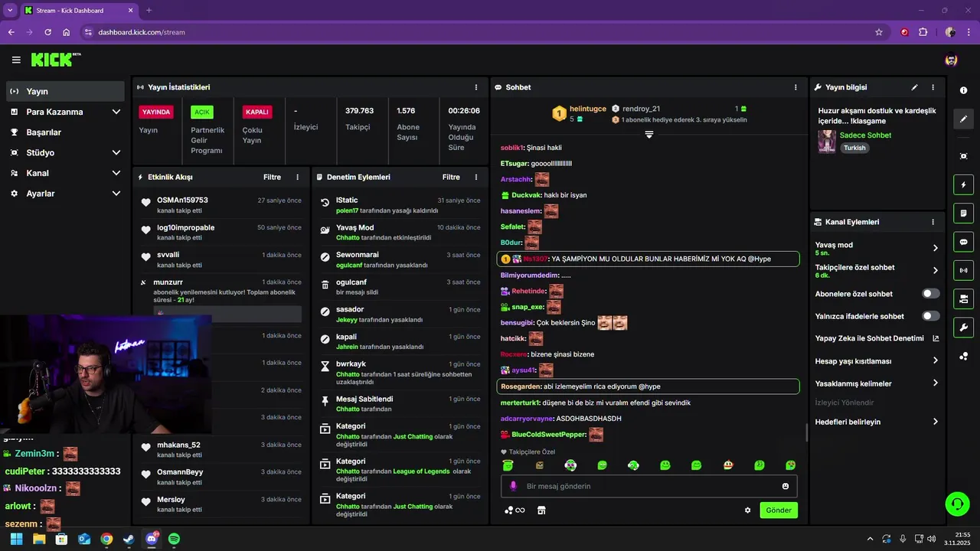The width and height of the screenshot is (980, 551).
Task: Open the user avatar menu at top right
Action: pos(951,60)
